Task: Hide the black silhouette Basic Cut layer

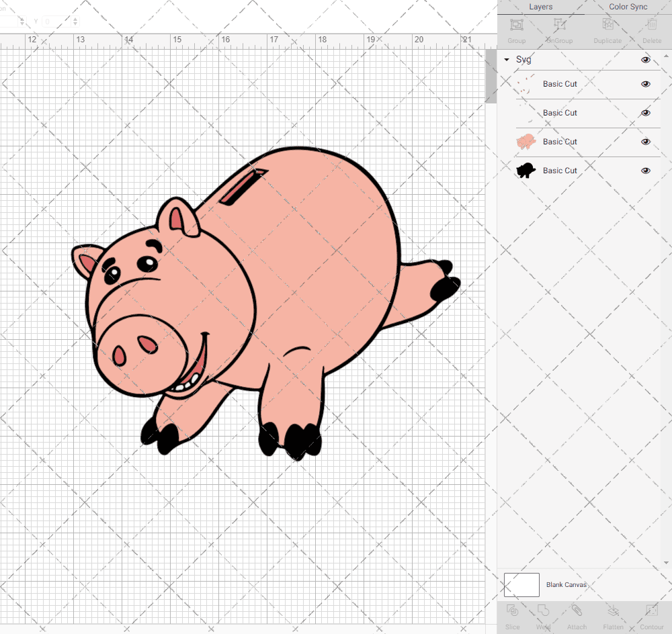Action: 645,171
